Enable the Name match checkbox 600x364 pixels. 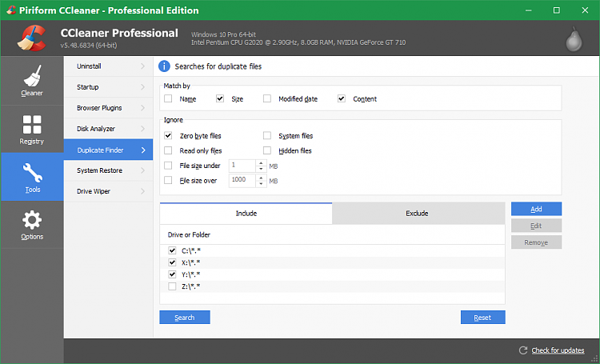pyautogui.click(x=168, y=98)
